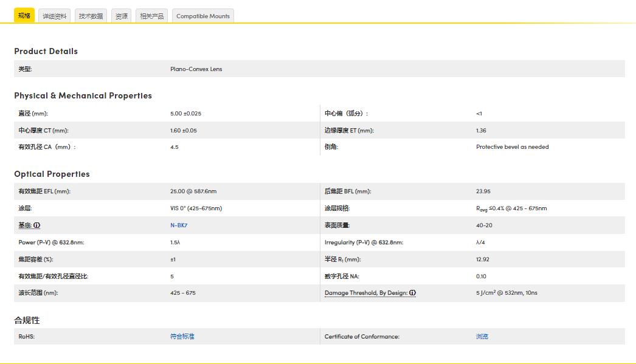Click the RoHS 符合标准 link
636x364 pixels.
[x=182, y=337]
